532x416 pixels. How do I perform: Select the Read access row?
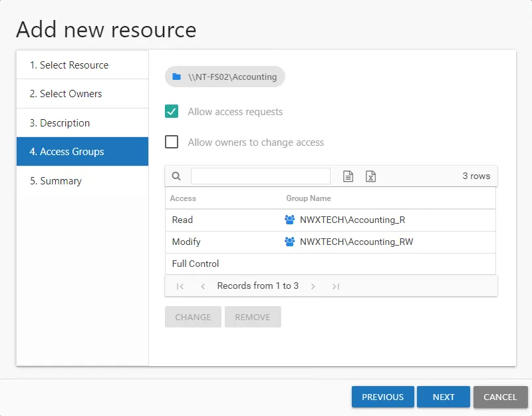[x=331, y=220]
